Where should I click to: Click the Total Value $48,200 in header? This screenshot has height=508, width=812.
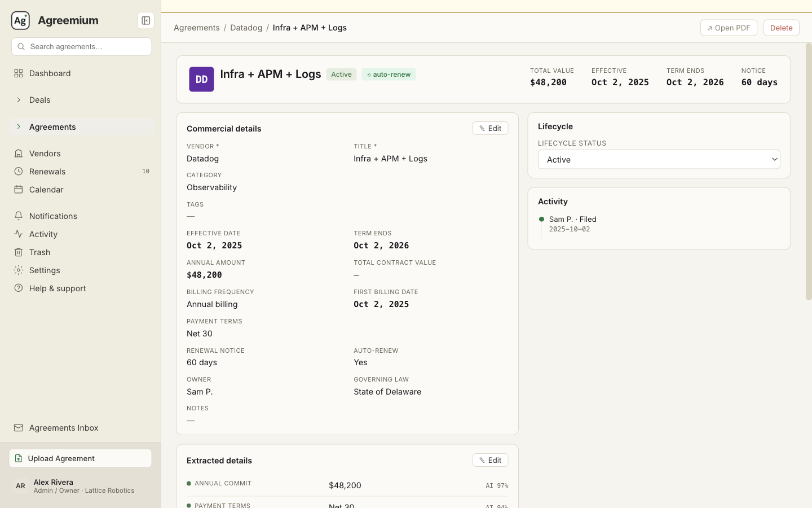548,82
